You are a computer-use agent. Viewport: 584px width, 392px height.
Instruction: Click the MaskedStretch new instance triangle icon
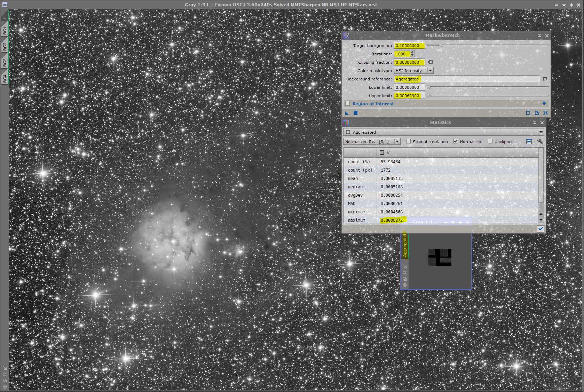(x=347, y=113)
